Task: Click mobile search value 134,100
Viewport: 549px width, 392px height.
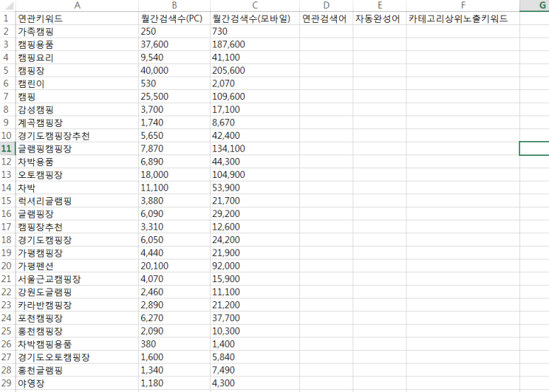Action: coord(255,148)
